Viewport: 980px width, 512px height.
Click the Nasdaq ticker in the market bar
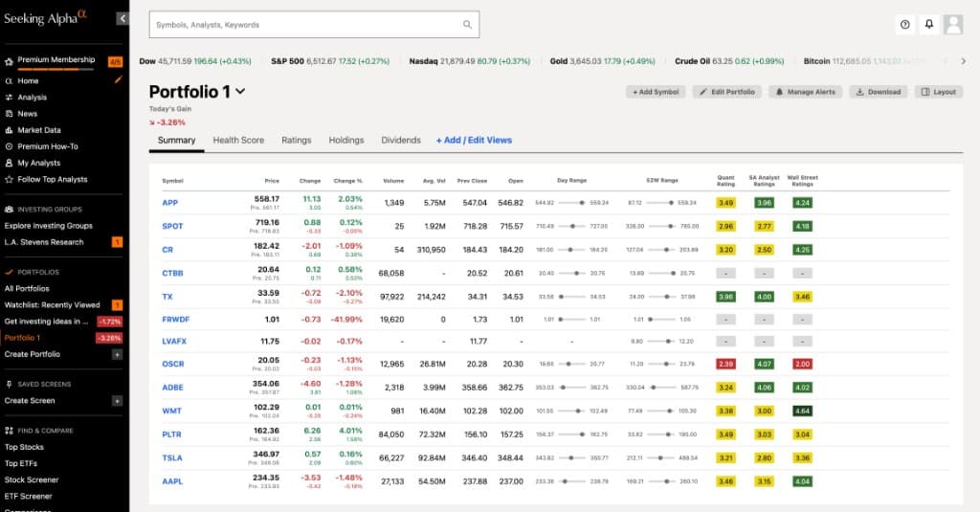pyautogui.click(x=469, y=61)
